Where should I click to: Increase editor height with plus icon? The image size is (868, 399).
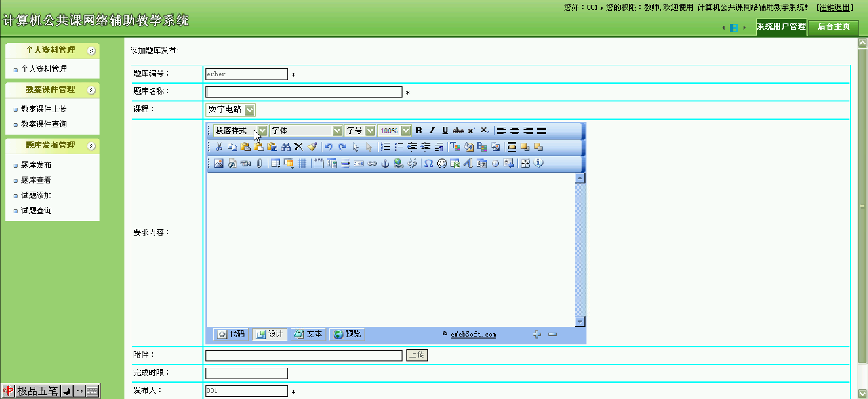coord(537,334)
